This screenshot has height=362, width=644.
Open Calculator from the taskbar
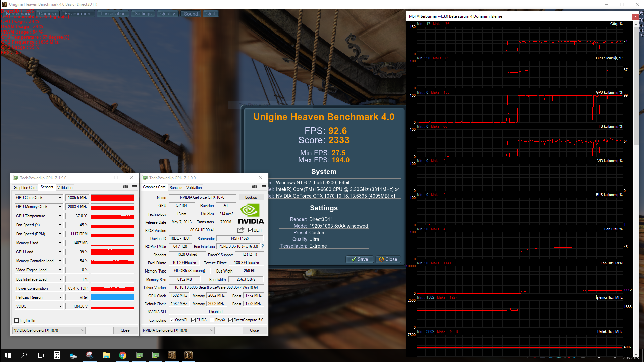(57, 355)
